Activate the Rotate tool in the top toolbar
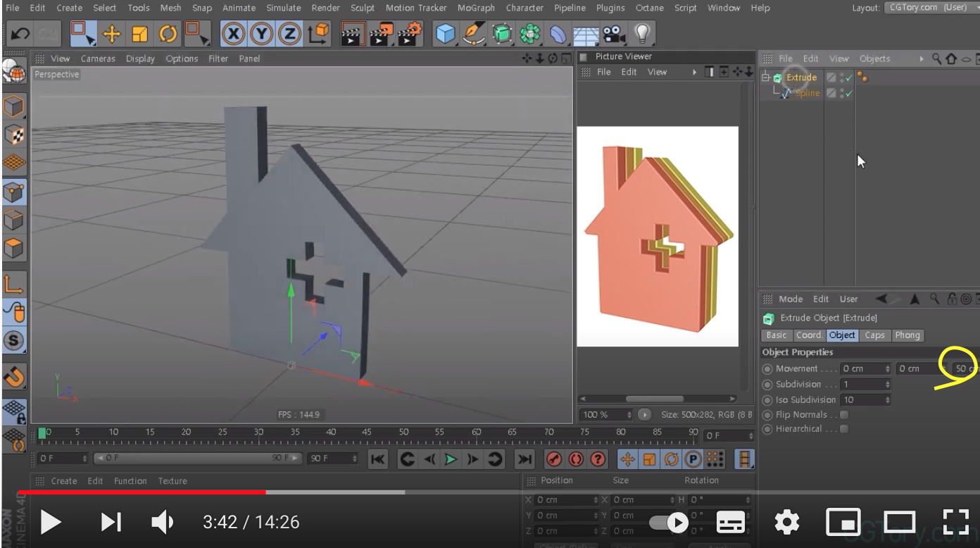Image resolution: width=980 pixels, height=548 pixels. (168, 33)
